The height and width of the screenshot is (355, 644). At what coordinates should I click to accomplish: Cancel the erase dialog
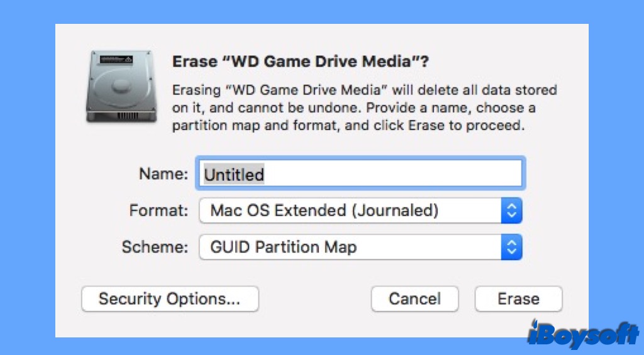(414, 299)
